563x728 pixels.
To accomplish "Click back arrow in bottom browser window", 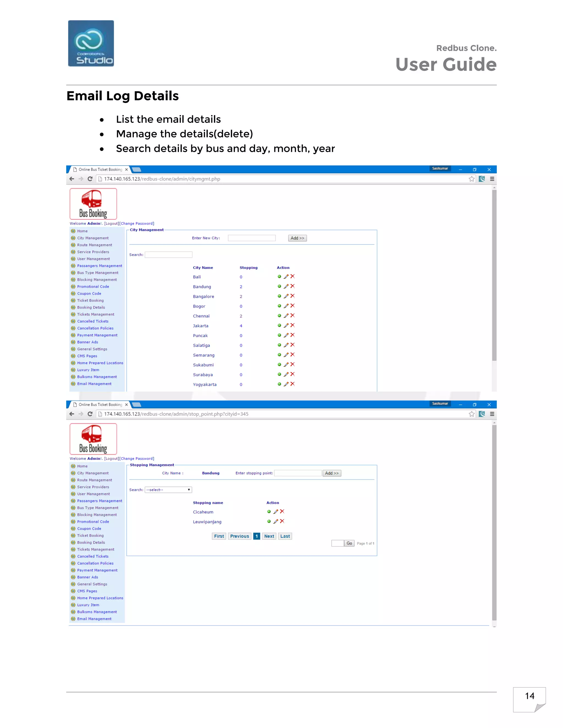I will (x=72, y=414).
